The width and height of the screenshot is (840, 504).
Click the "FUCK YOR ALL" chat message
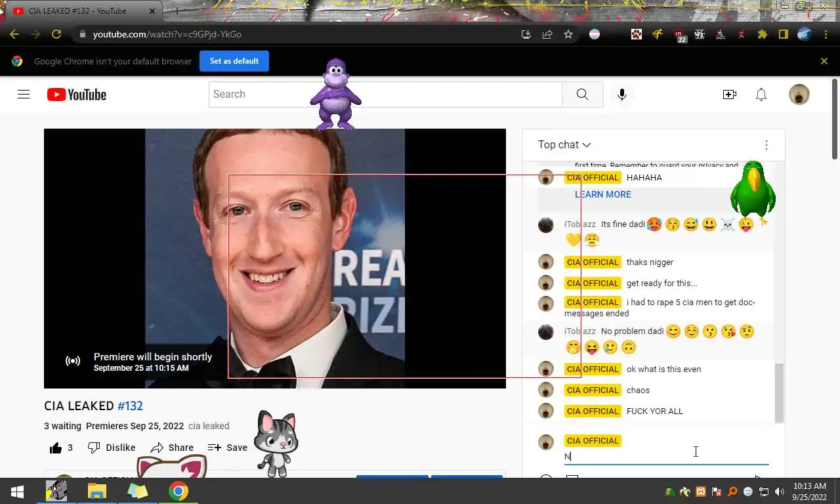(654, 411)
